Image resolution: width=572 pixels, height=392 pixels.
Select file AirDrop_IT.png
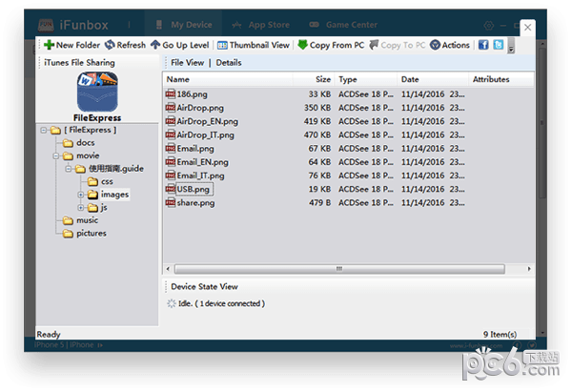[205, 135]
